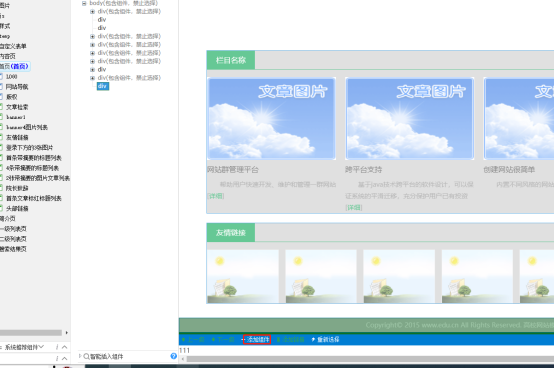
Task: Click the blue help question-mark icon
Action: point(173,356)
